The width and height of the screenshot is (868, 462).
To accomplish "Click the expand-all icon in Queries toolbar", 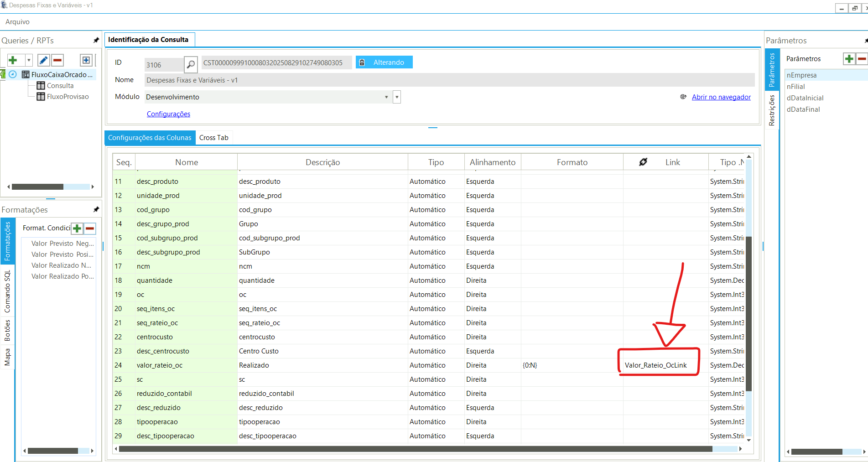I will coord(86,60).
